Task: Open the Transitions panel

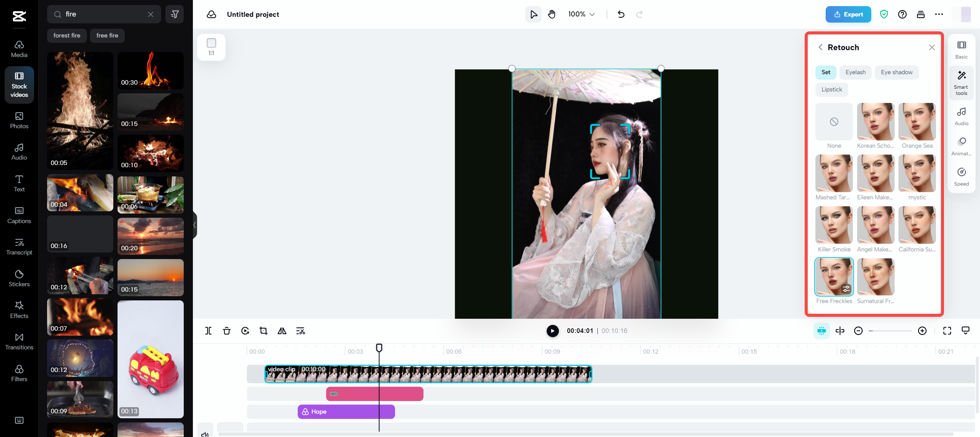Action: 19,341
